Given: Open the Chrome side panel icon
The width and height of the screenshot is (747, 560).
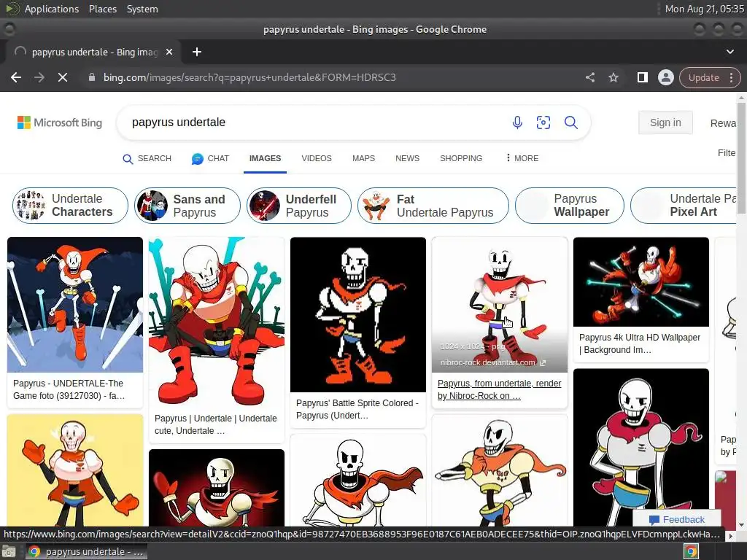Looking at the screenshot, I should (642, 77).
